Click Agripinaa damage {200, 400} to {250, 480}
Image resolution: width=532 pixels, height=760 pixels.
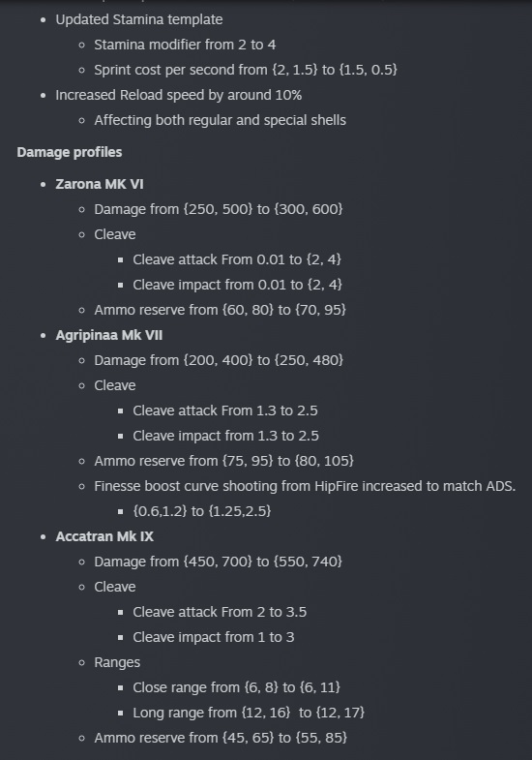click(219, 360)
